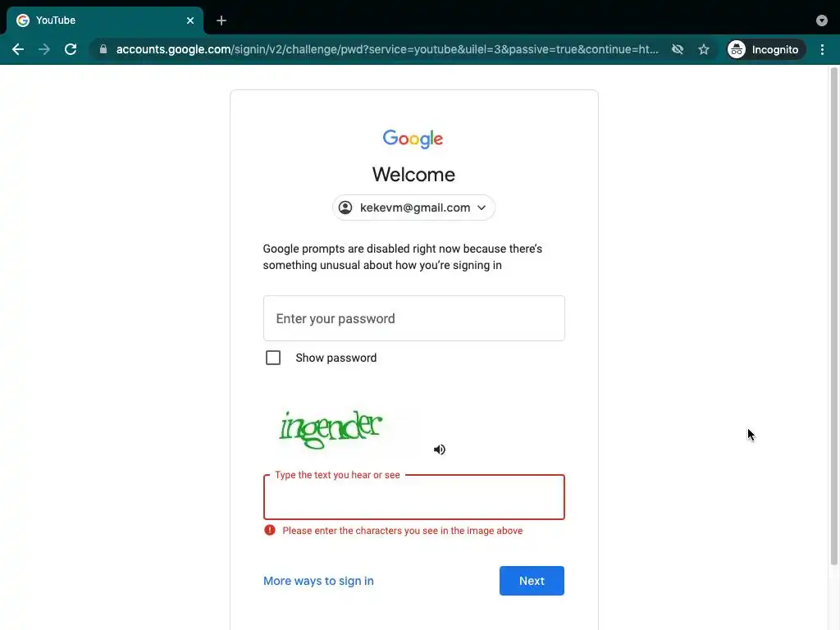Click the ingender captcha image
The width and height of the screenshot is (840, 630).
(331, 428)
